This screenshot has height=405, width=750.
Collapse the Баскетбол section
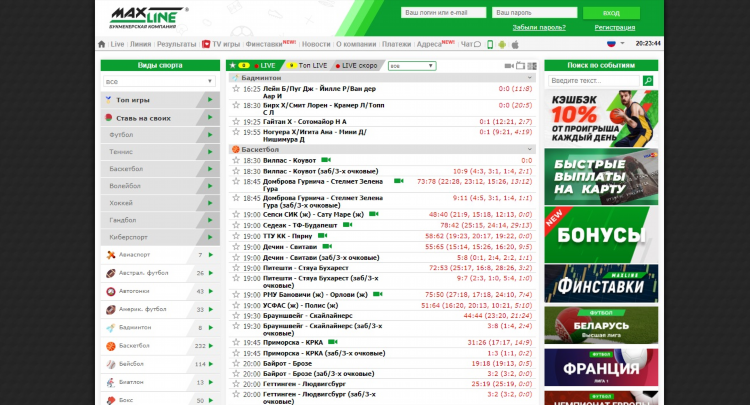[529, 149]
